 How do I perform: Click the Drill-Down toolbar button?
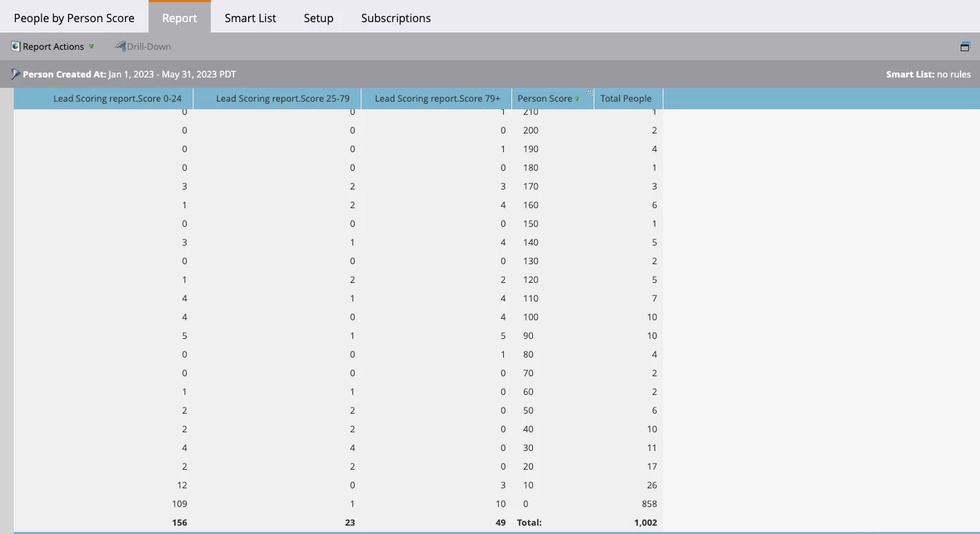click(x=143, y=46)
